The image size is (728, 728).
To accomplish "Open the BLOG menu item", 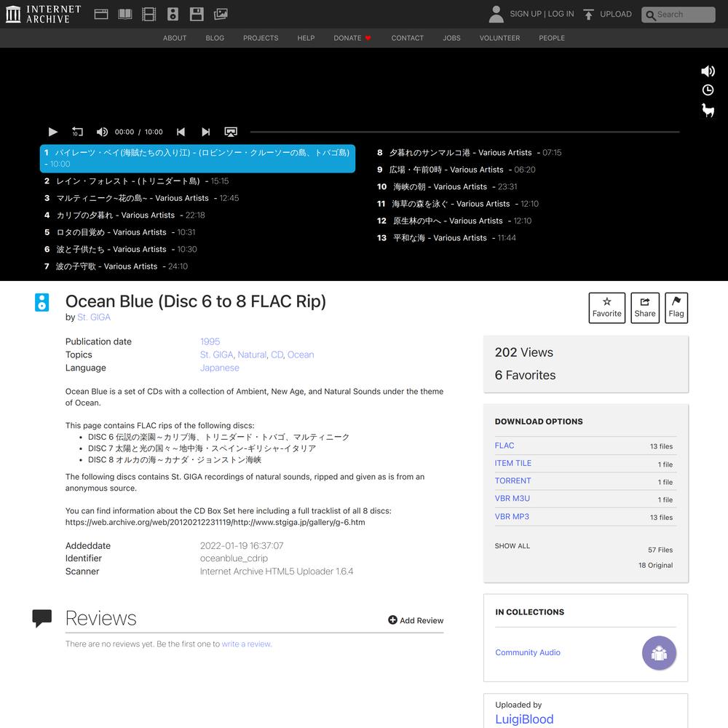I will click(x=215, y=38).
